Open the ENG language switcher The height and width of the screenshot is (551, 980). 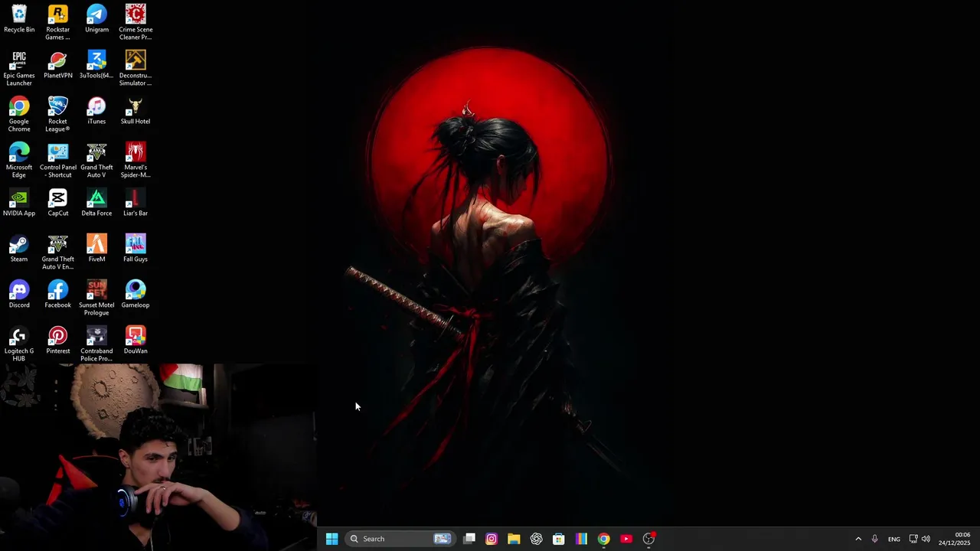[893, 539]
